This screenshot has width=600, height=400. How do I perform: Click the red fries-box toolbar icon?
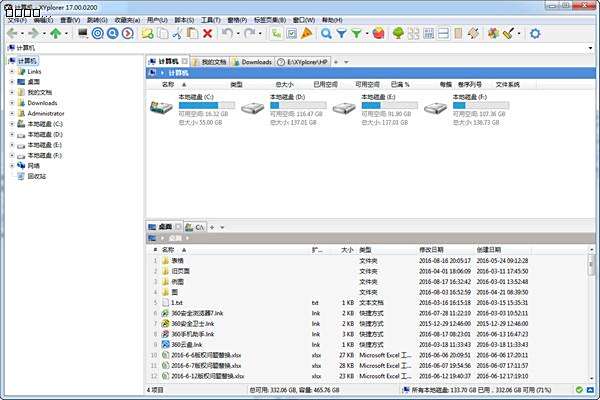(378, 34)
